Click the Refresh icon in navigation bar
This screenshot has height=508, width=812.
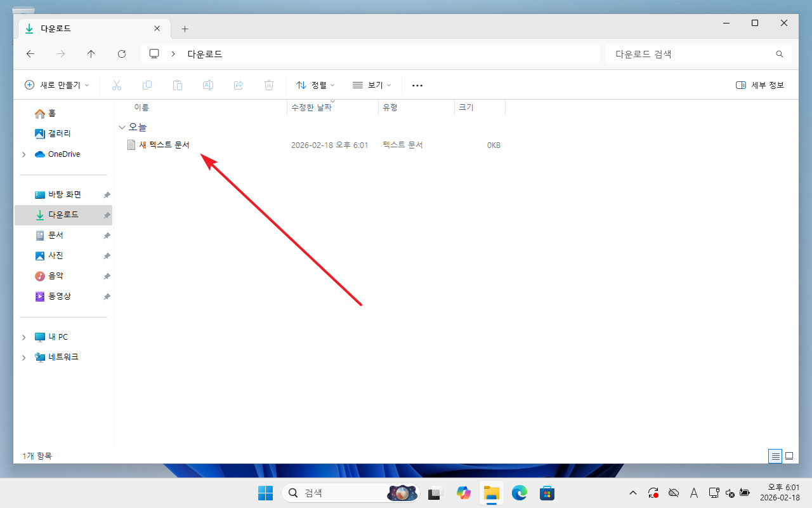pyautogui.click(x=122, y=54)
